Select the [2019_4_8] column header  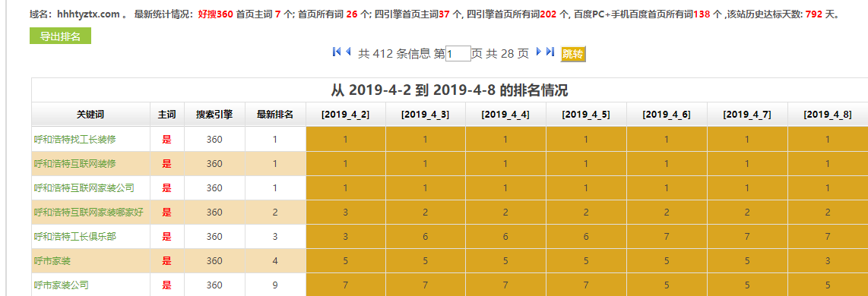(x=828, y=115)
